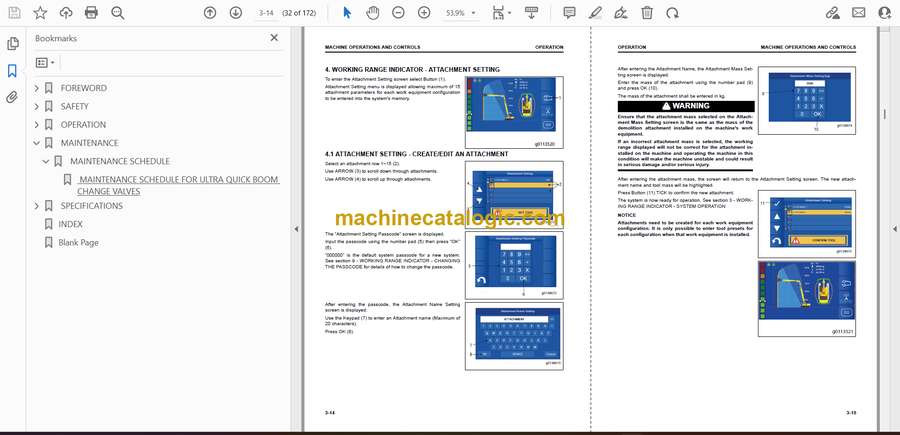900x435 pixels.
Task: Open the sign document pen tool
Action: click(620, 13)
